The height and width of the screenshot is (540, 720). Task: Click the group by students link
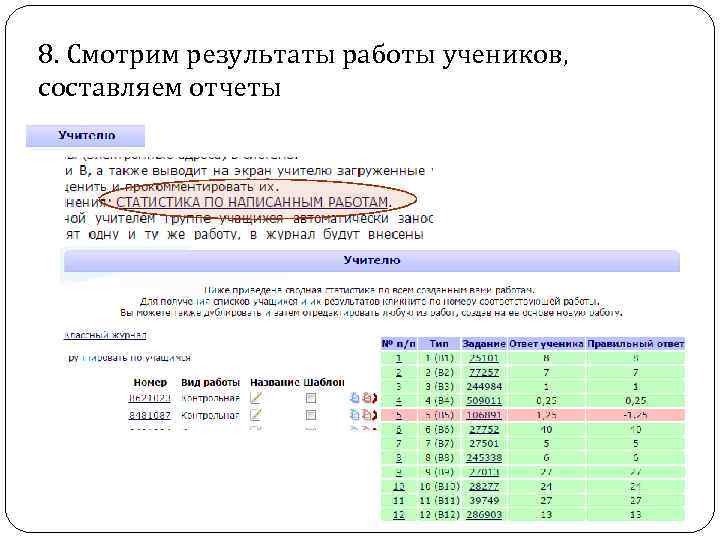click(129, 358)
